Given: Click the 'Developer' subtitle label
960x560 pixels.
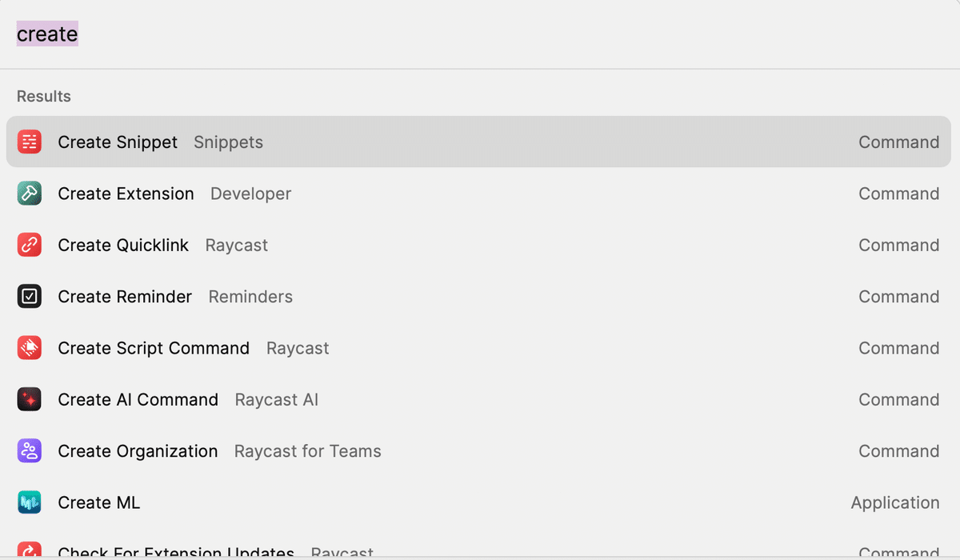Looking at the screenshot, I should point(250,194).
